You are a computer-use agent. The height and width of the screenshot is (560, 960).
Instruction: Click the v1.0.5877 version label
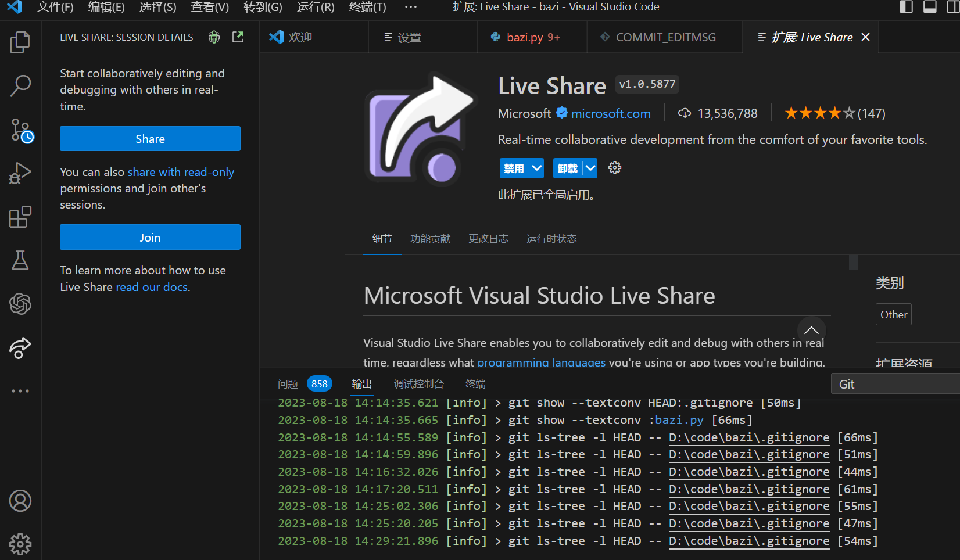pyautogui.click(x=647, y=84)
